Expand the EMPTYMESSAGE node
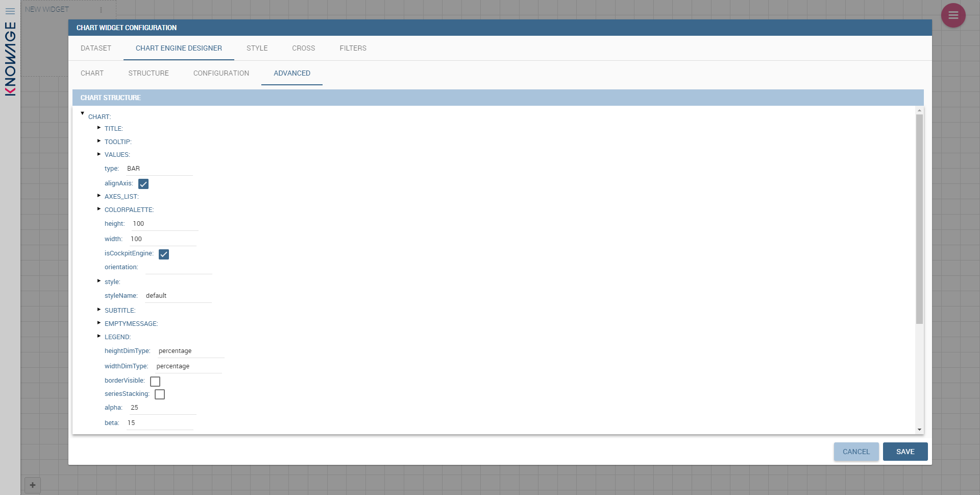The width and height of the screenshot is (980, 495). point(99,323)
